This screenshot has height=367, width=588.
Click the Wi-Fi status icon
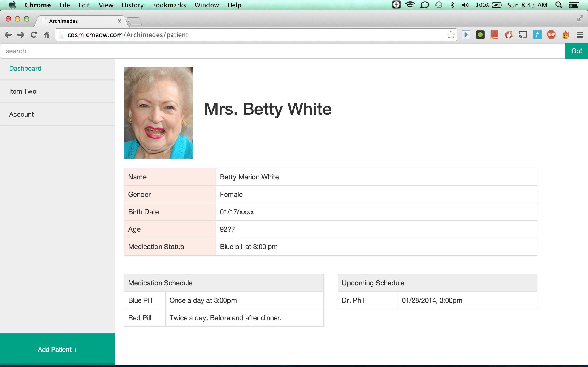(410, 5)
